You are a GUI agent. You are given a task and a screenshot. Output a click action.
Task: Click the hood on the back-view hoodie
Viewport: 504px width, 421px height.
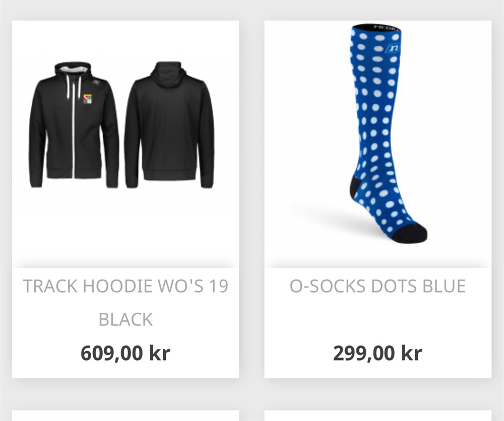(169, 73)
